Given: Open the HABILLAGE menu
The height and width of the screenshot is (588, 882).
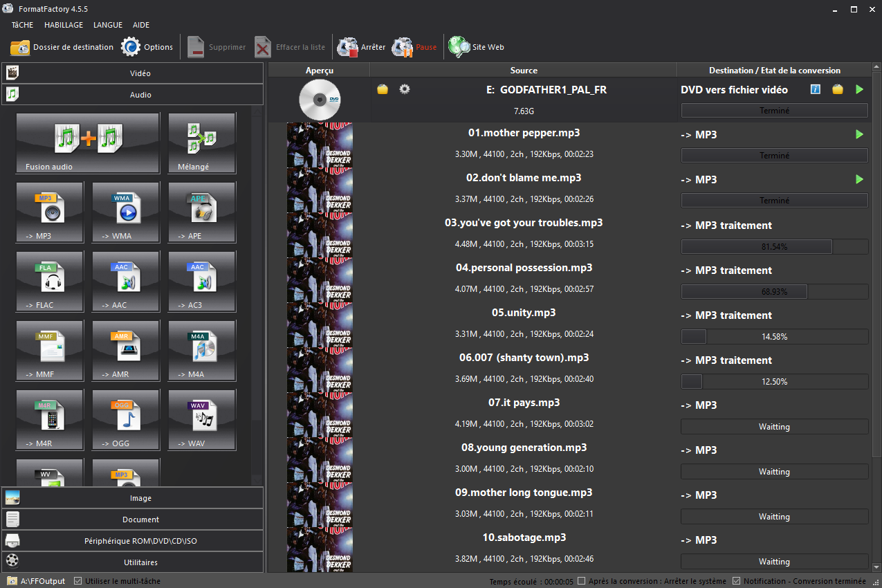Looking at the screenshot, I should [x=63, y=25].
